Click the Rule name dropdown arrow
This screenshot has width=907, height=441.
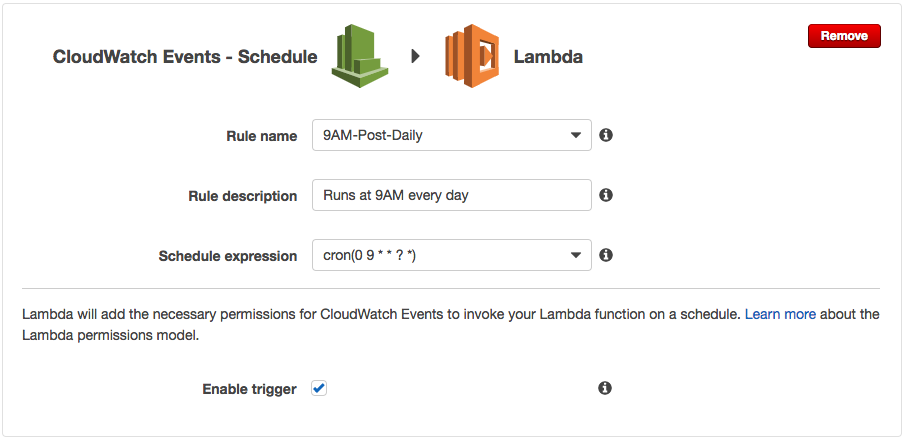(x=575, y=135)
